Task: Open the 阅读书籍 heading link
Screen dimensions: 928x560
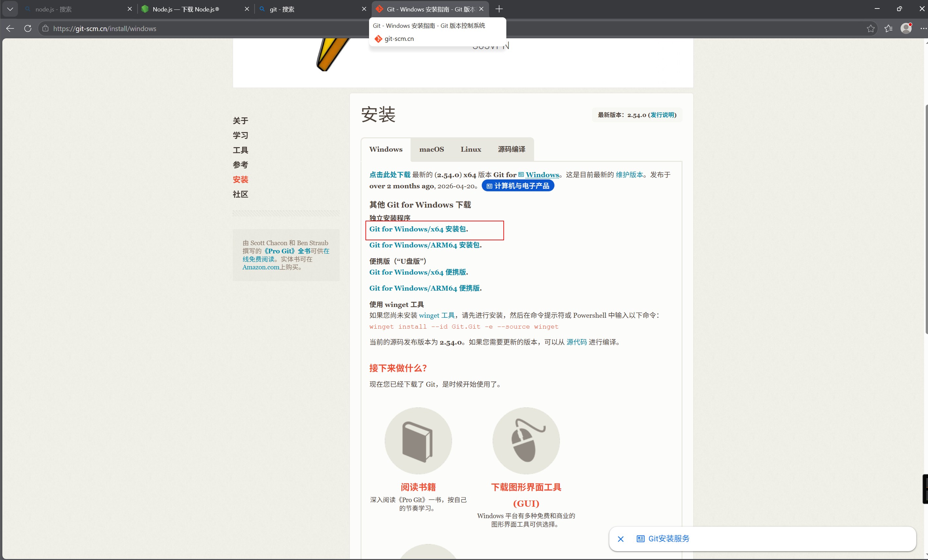Action: tap(418, 487)
